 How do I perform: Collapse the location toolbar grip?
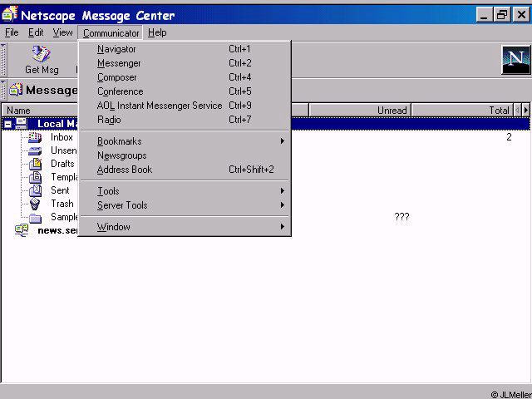[3, 90]
